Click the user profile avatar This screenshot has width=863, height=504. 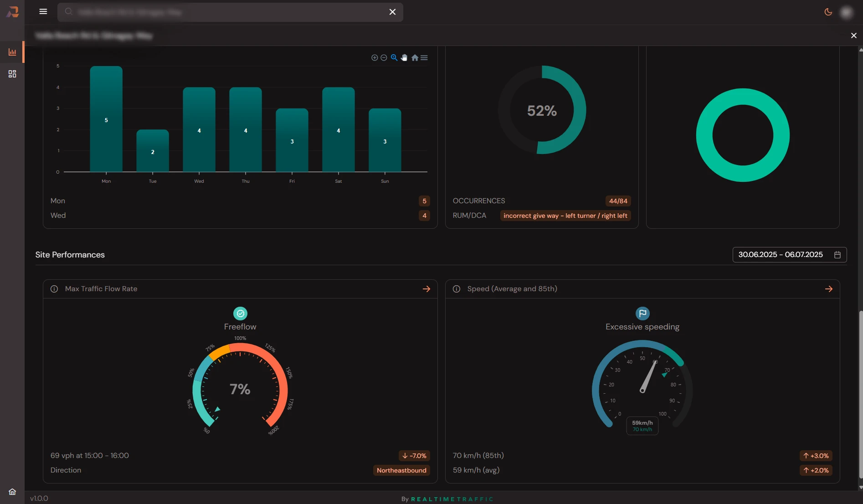847,12
